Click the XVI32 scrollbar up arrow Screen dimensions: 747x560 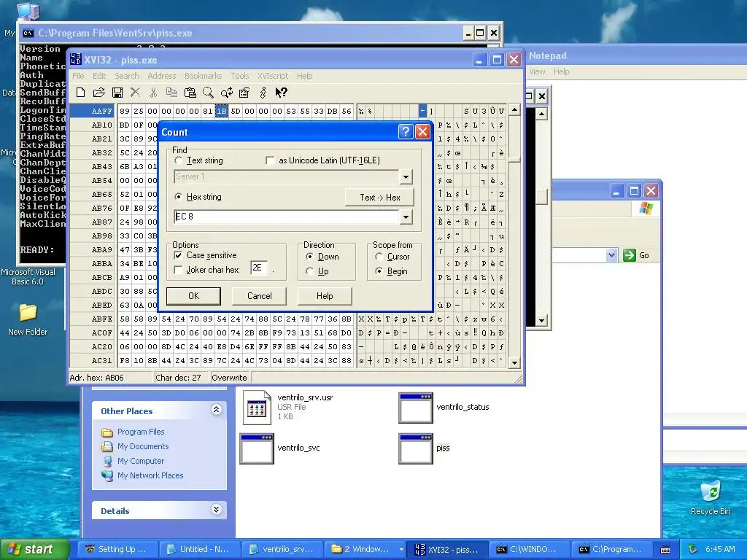(x=514, y=110)
